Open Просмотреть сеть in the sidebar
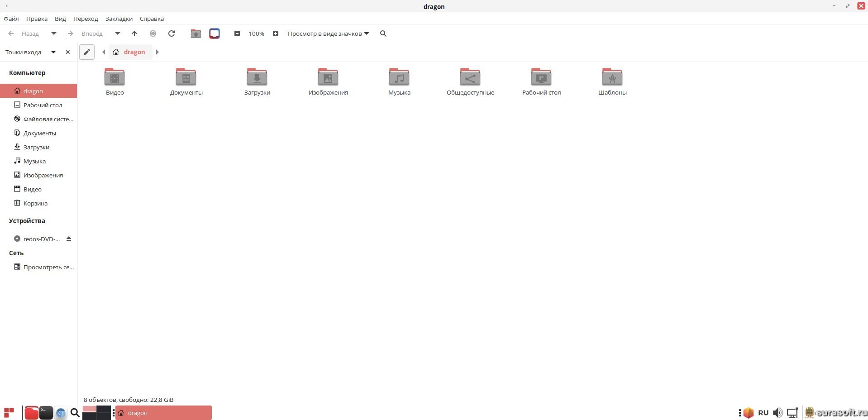868x420 pixels. (38, 267)
